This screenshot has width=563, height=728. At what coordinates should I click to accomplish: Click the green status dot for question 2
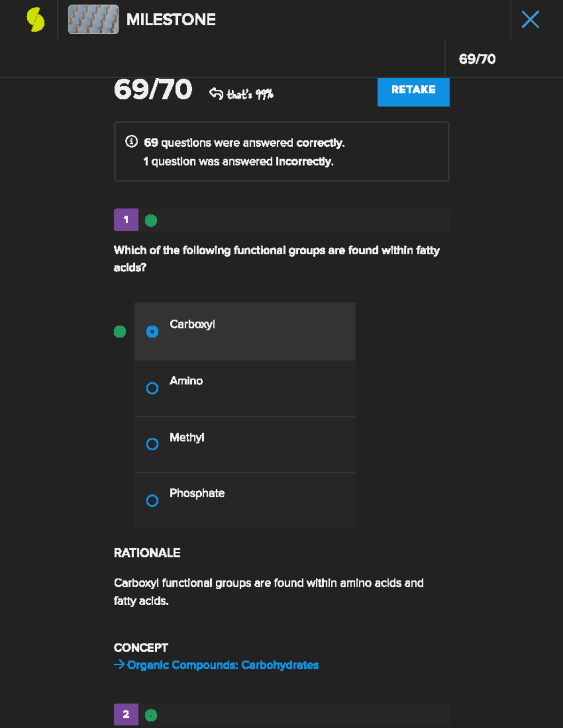pyautogui.click(x=151, y=715)
